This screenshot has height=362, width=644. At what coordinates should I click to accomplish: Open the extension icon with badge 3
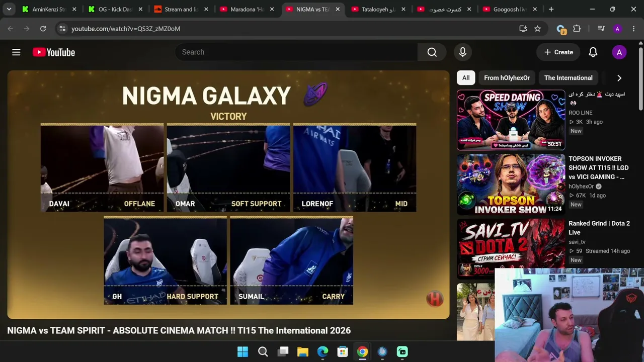point(561,29)
